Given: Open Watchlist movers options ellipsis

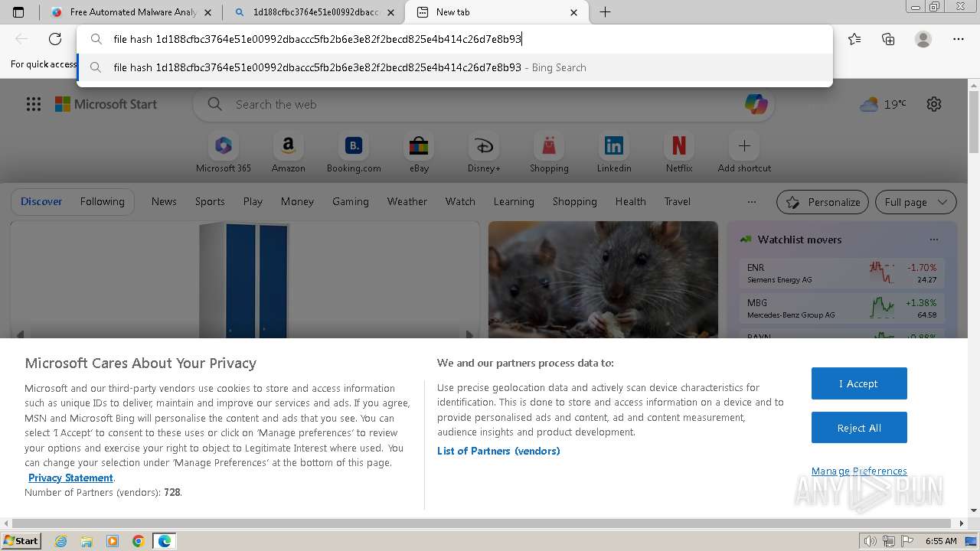Looking at the screenshot, I should point(933,240).
